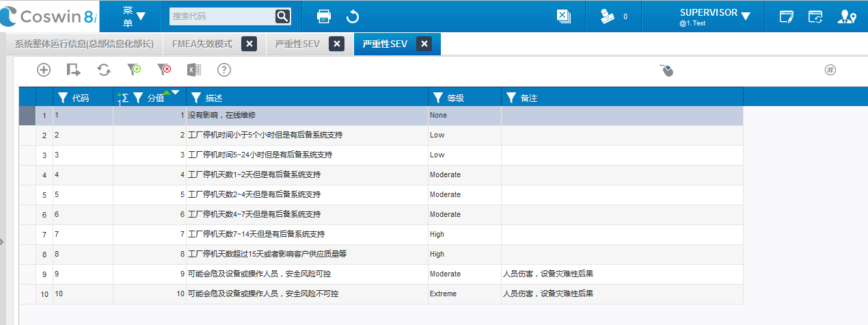Filter the 备注 column
The height and width of the screenshot is (325, 868).
pyautogui.click(x=511, y=98)
